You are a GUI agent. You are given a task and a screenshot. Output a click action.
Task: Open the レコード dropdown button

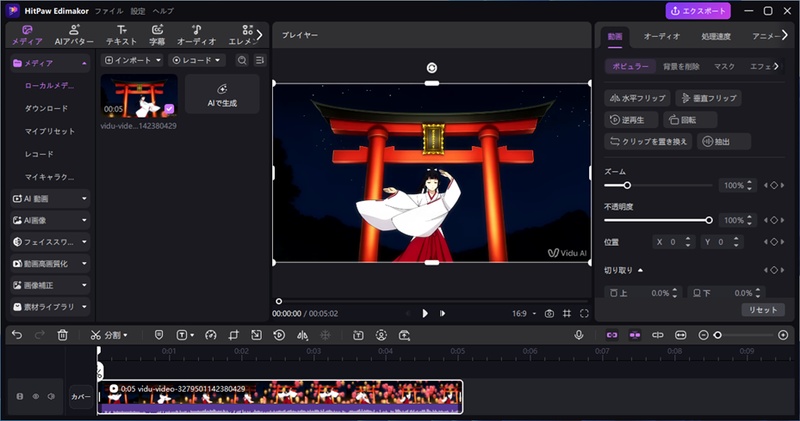click(x=197, y=60)
